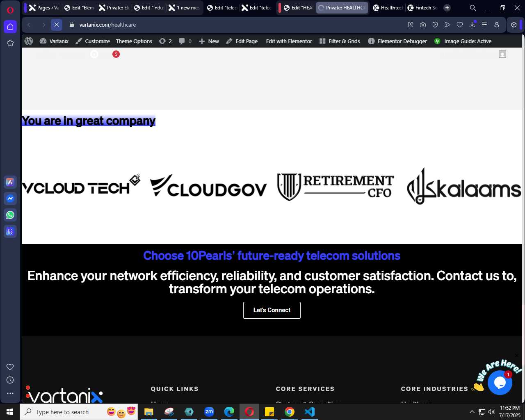View comments awaiting moderation
The width and height of the screenshot is (525, 420).
[x=185, y=41]
